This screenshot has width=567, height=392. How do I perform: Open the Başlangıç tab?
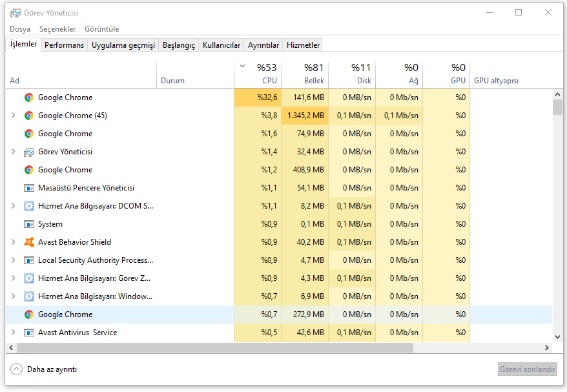click(178, 45)
